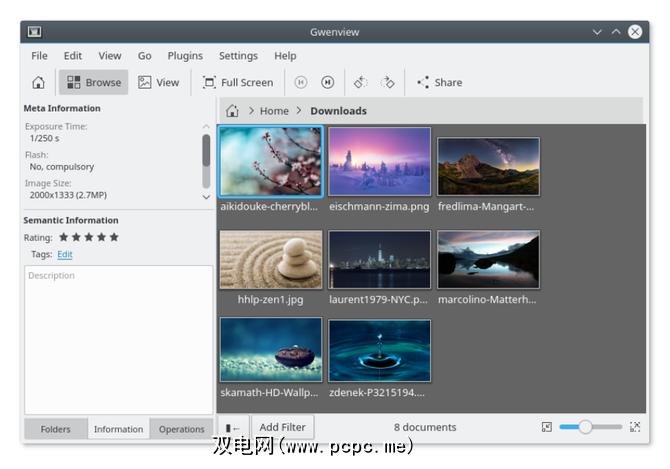Click the Full Screen button
The image size is (670, 469).
pos(237,83)
